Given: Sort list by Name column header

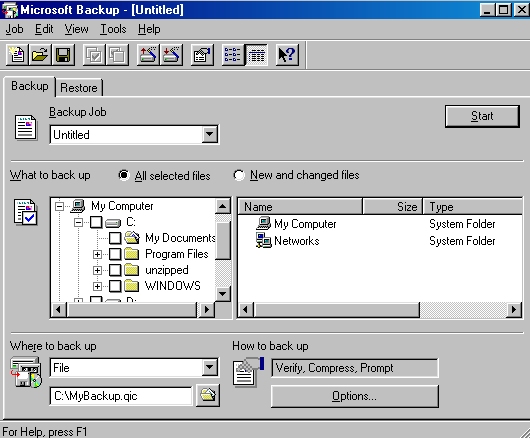Looking at the screenshot, I should [x=300, y=206].
